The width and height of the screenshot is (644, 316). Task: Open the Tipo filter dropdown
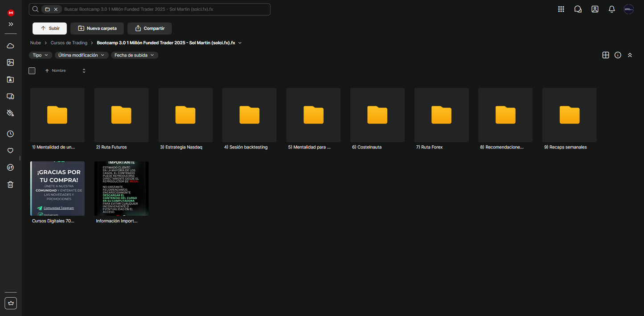40,55
